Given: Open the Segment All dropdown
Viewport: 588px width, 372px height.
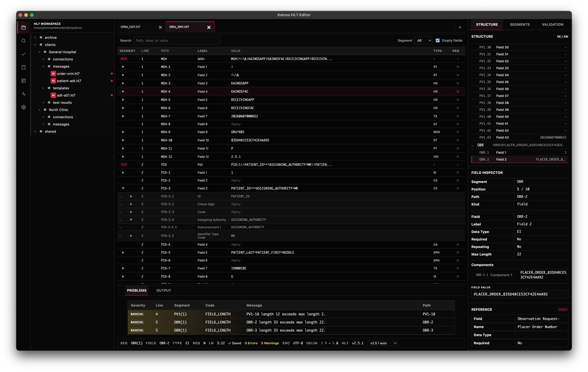Looking at the screenshot, I should click(423, 40).
